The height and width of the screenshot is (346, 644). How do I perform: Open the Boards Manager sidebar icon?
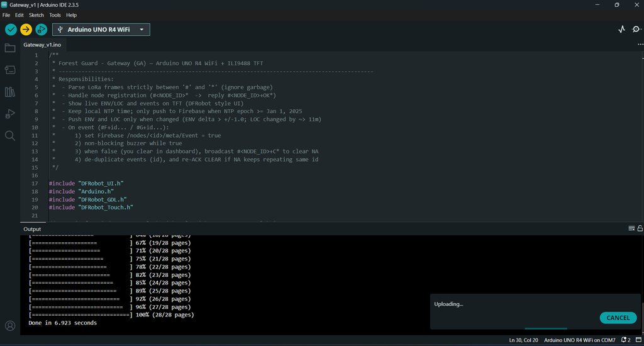coord(10,70)
